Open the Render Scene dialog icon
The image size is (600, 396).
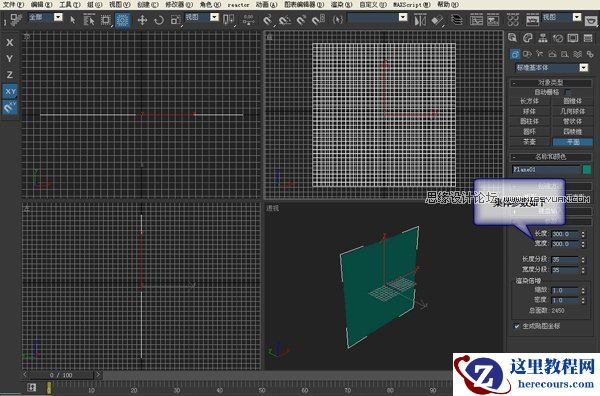coord(532,20)
